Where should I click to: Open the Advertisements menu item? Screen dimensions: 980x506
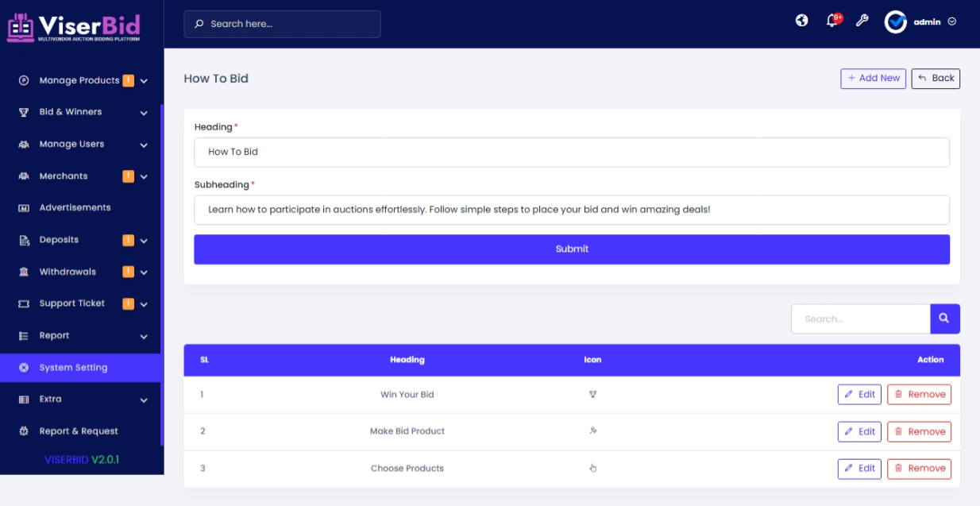(80, 208)
